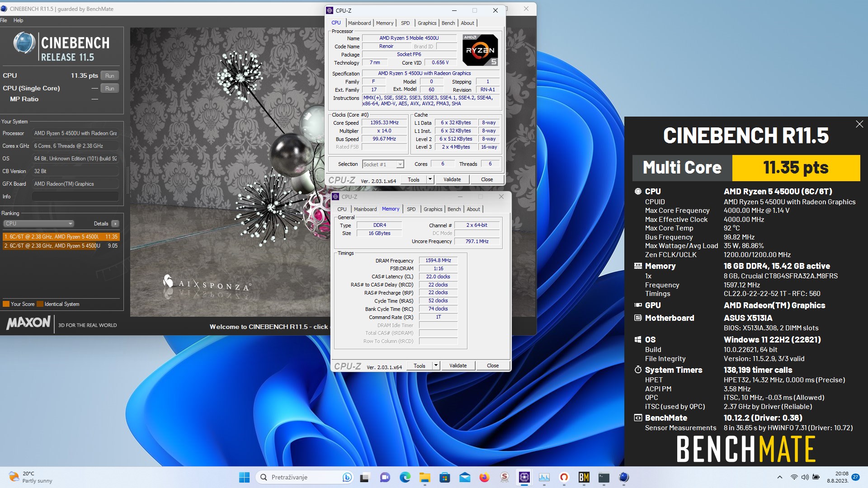The width and height of the screenshot is (868, 488).
Task: Select ranking entry scoring 9.05
Action: coord(61,246)
